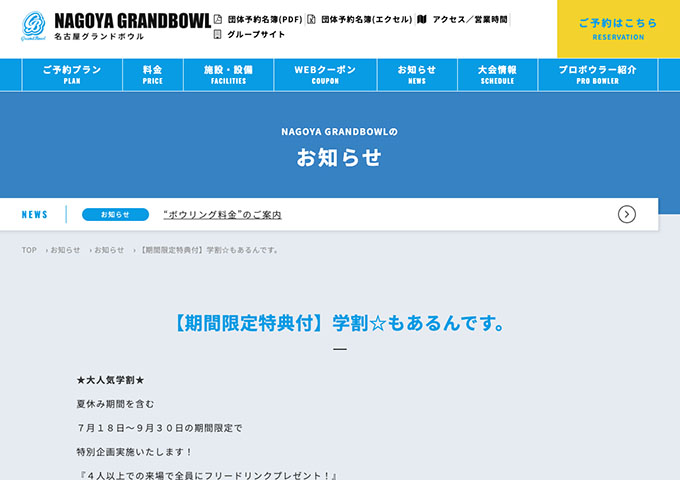This screenshot has height=480, width=680.
Task: Click the article heading 【期間限定特典付】学割☆もあるんです。
Action: (340, 323)
